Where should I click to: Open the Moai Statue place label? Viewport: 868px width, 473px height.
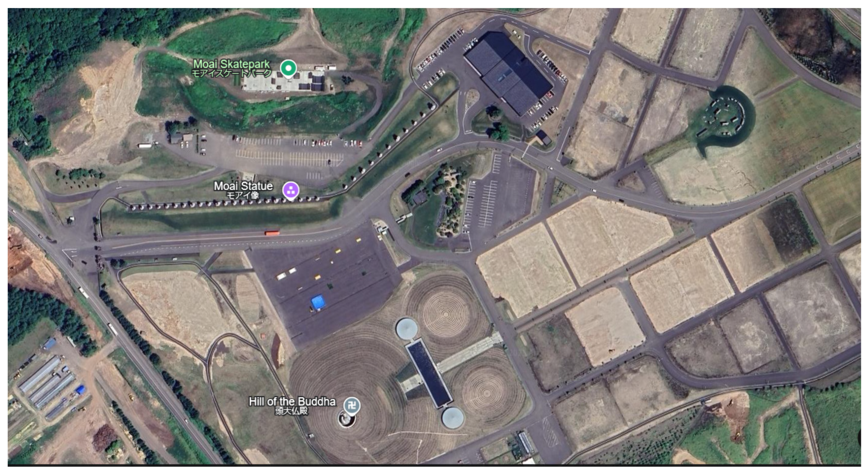point(243,186)
